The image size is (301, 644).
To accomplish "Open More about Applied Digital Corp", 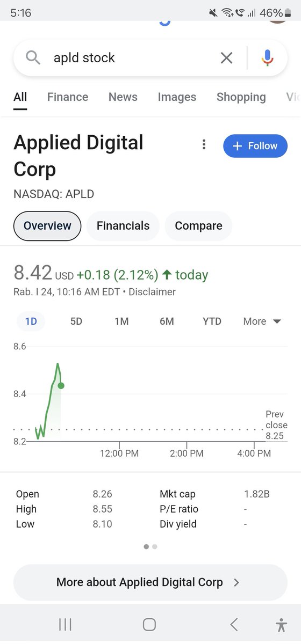I will pos(150,582).
